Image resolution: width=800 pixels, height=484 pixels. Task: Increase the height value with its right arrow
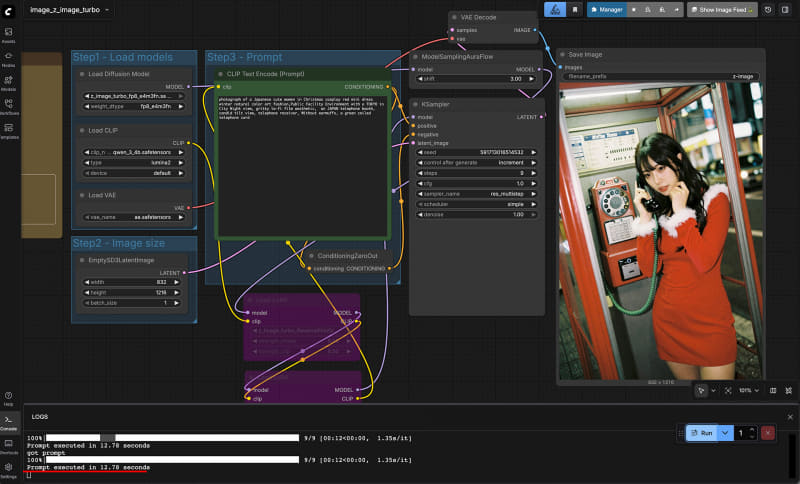[x=177, y=293]
